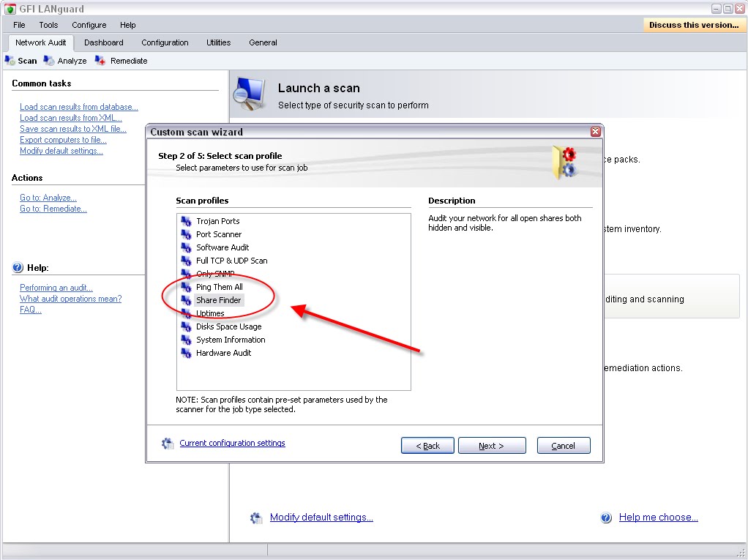This screenshot has width=748, height=560.
Task: Click the blue Help question mark icon
Action: (x=18, y=268)
